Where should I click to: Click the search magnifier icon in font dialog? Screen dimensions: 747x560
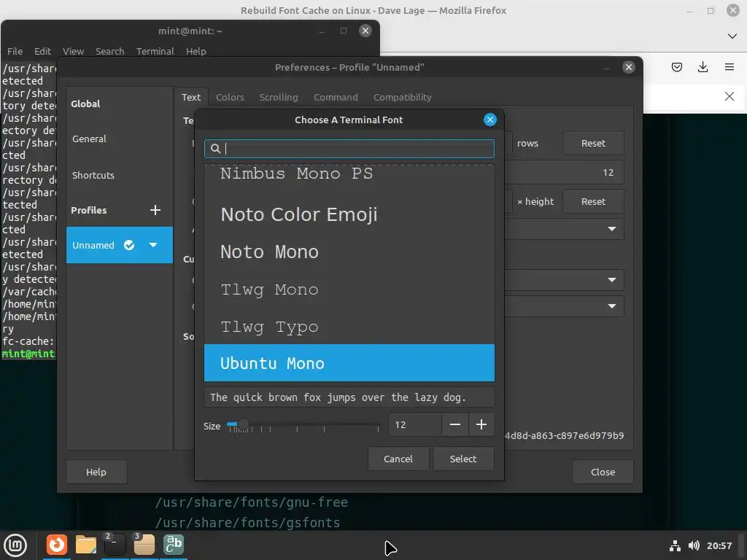coord(215,149)
